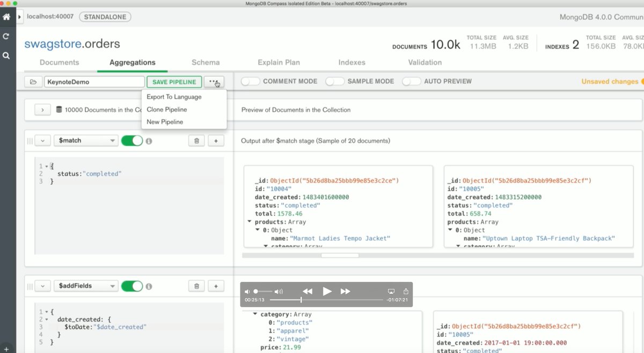
Task: Collapse products Array in document 10004
Action: tap(250, 222)
